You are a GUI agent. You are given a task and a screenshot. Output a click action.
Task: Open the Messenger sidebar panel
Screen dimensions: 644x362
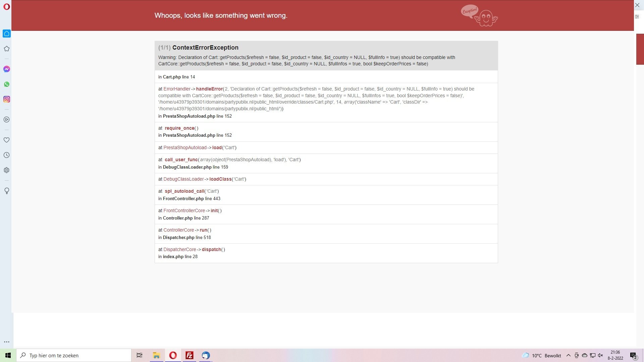pos(7,69)
